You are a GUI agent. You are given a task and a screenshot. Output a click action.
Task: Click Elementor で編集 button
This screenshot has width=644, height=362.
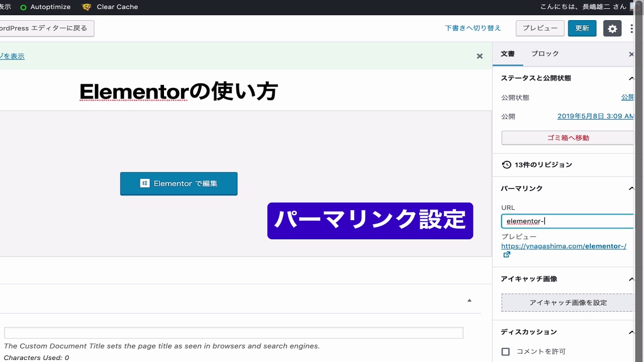coord(179,184)
